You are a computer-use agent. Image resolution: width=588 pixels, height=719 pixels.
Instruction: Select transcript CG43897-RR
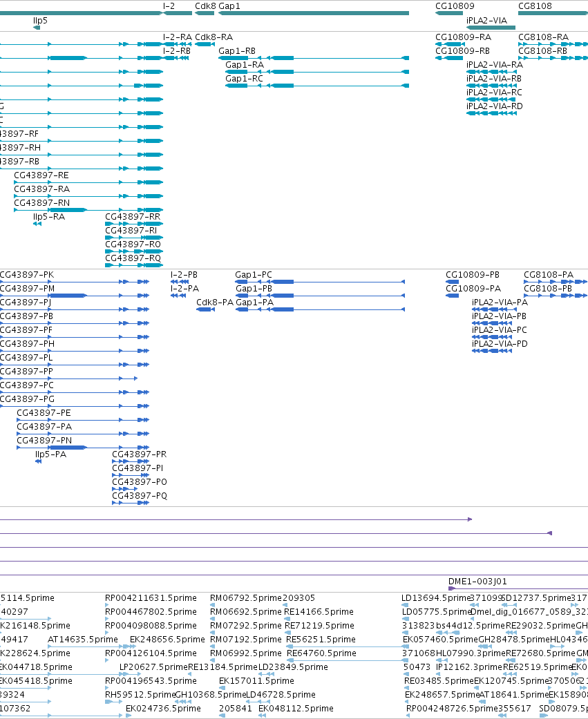(x=133, y=216)
